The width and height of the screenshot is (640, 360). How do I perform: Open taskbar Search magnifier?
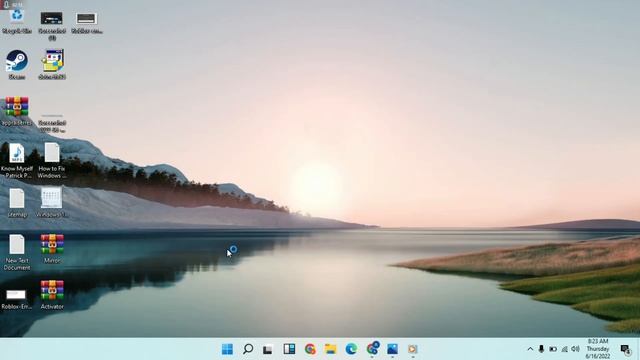click(248, 349)
